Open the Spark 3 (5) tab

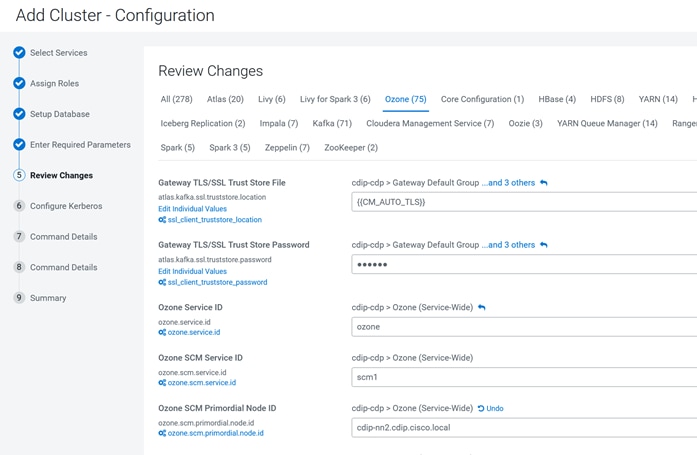click(230, 148)
